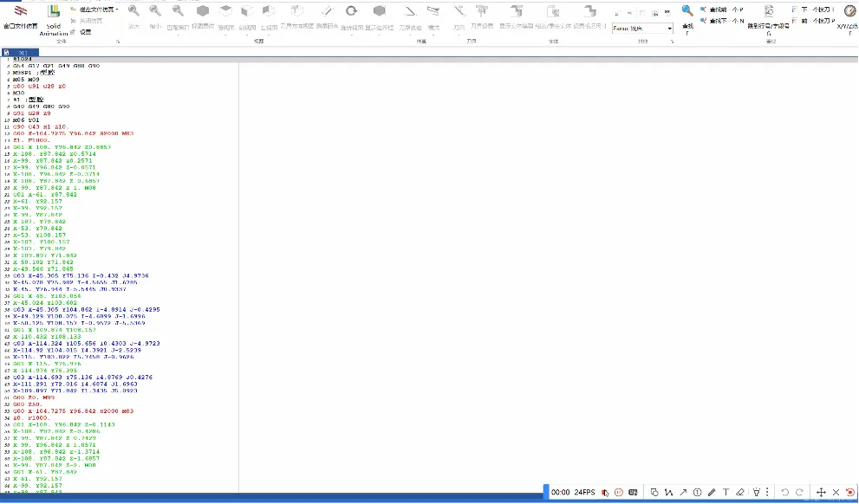Image resolution: width=859 pixels, height=504 pixels.
Task: Close the recorder annotation toolbar
Action: [836, 492]
